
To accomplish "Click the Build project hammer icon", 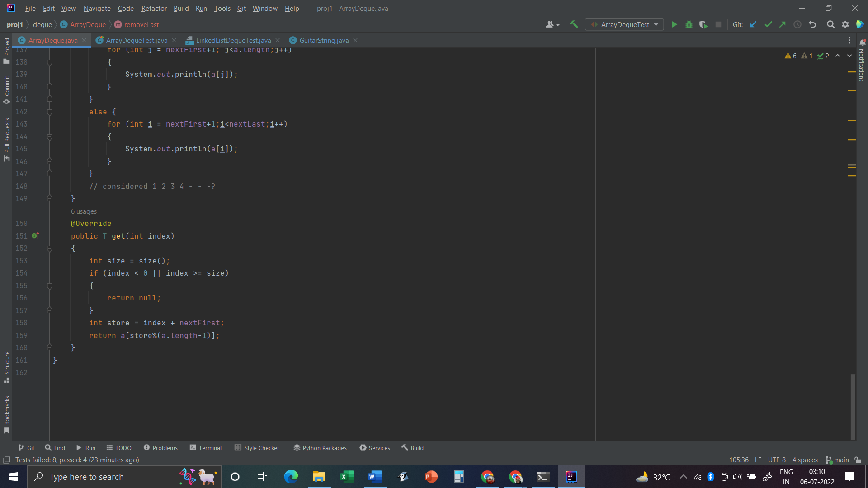I will (x=574, y=25).
